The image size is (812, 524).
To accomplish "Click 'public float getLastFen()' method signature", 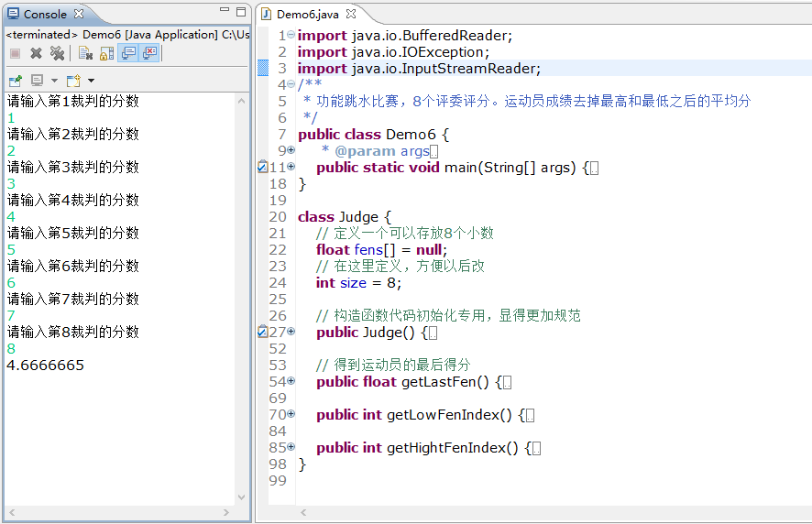I will [x=403, y=382].
